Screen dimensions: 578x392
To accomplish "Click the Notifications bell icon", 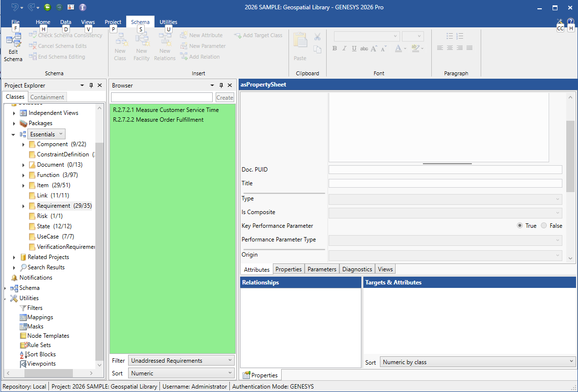I will coord(14,278).
